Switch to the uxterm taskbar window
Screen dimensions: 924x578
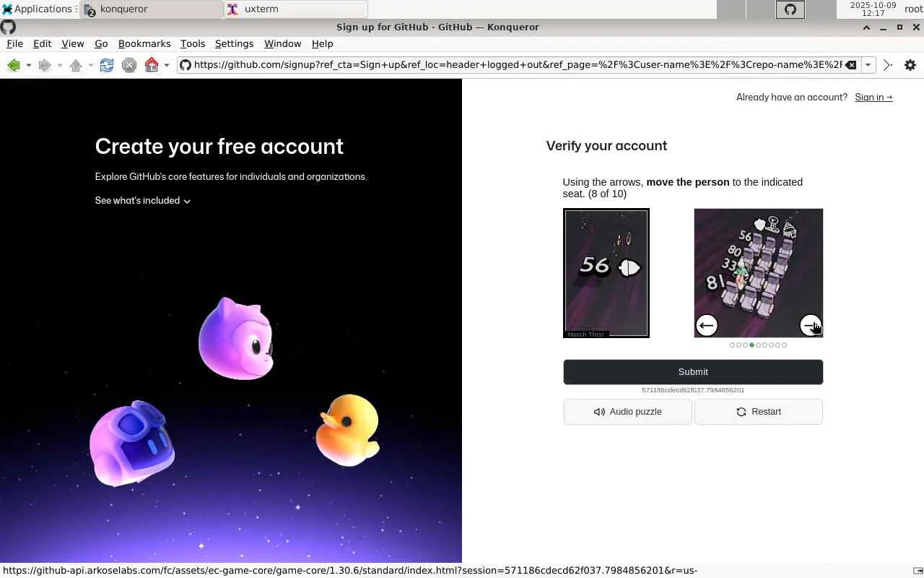click(x=296, y=9)
